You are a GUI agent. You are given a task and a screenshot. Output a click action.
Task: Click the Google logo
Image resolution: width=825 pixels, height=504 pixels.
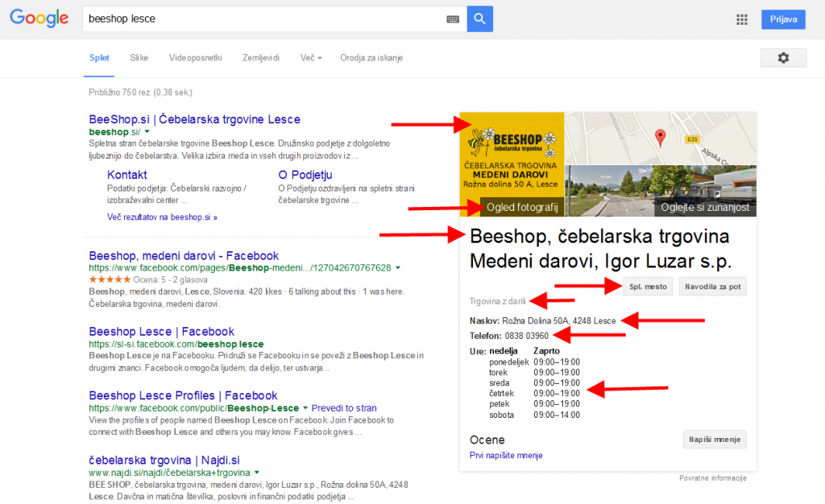(39, 18)
